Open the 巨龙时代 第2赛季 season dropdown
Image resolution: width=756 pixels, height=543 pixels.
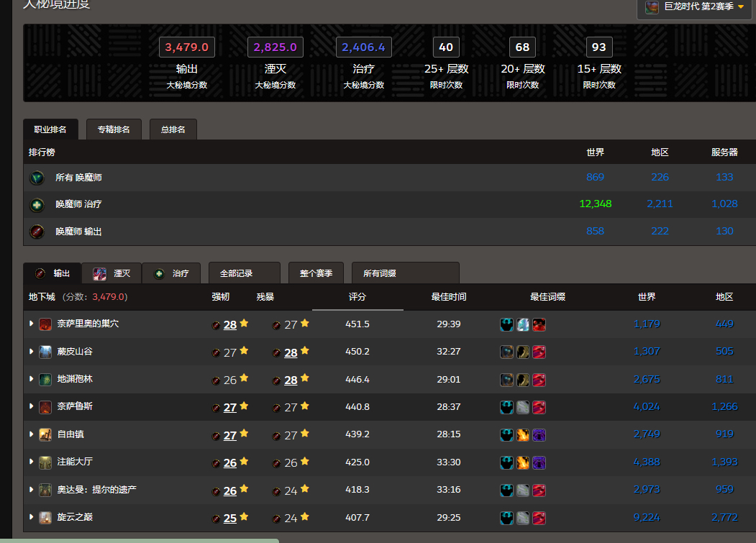[x=694, y=7]
